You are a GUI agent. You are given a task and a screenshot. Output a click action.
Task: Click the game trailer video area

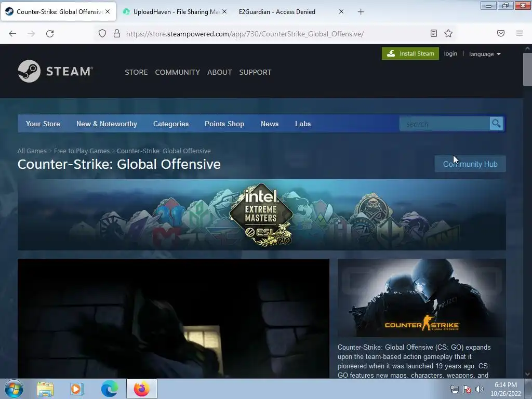(174, 318)
